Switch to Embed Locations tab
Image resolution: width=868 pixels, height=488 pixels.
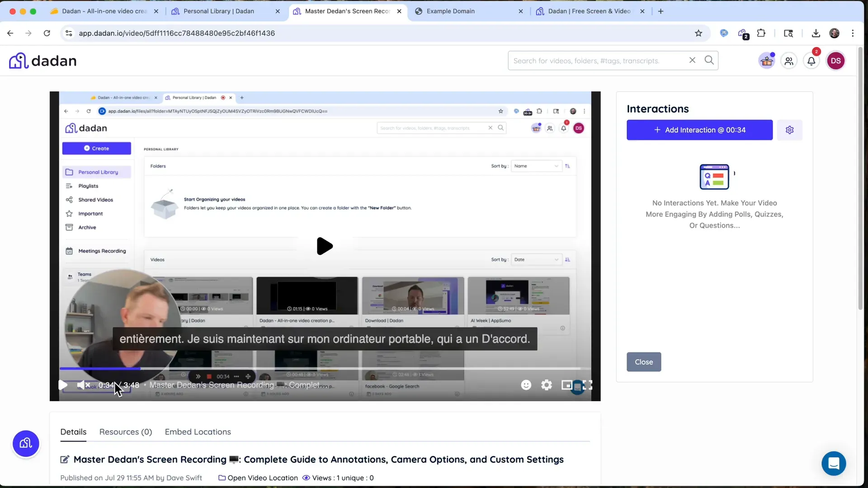(x=198, y=432)
